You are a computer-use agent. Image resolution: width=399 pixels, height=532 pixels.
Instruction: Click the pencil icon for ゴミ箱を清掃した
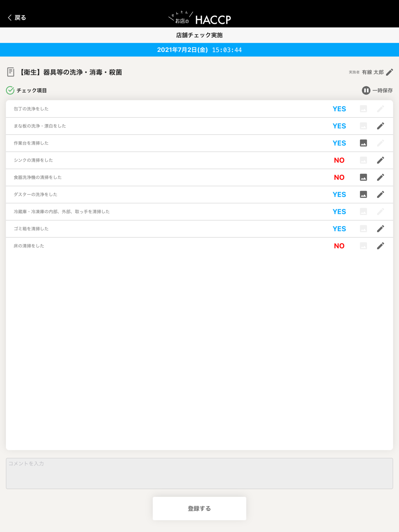click(381, 229)
